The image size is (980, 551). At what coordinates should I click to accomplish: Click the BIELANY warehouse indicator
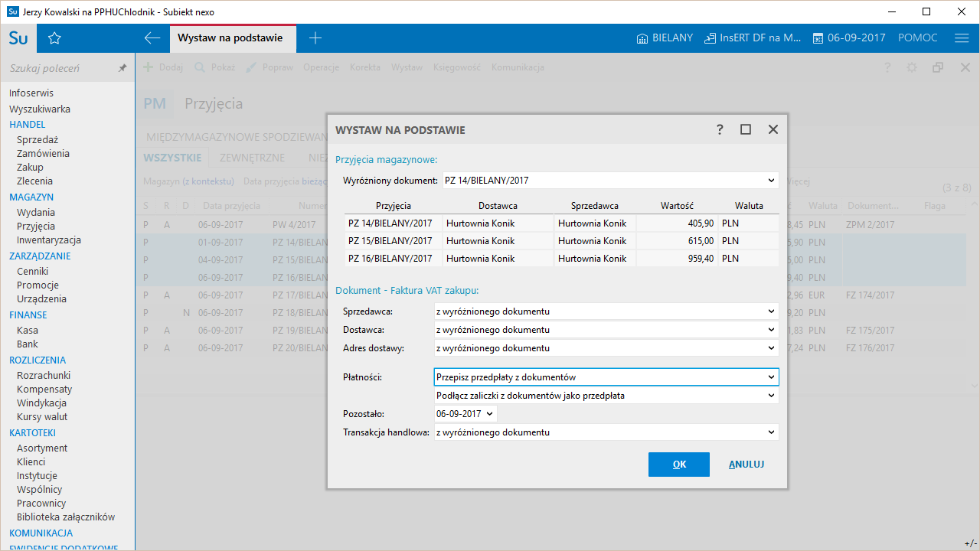tap(665, 38)
